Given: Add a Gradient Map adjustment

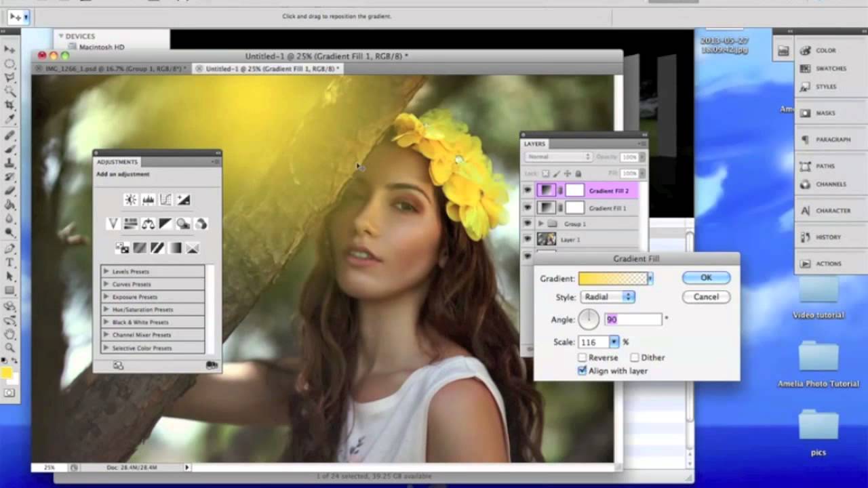Looking at the screenshot, I should pyautogui.click(x=175, y=248).
